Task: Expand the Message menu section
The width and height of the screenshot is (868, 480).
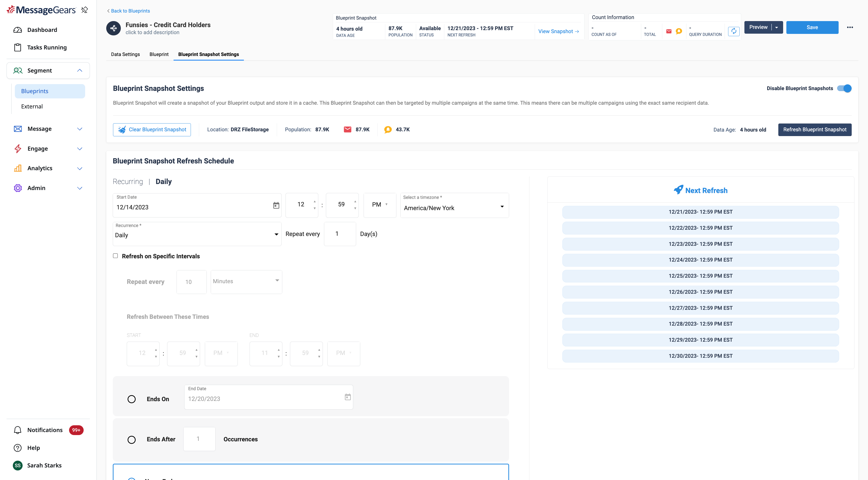Action: coord(80,129)
